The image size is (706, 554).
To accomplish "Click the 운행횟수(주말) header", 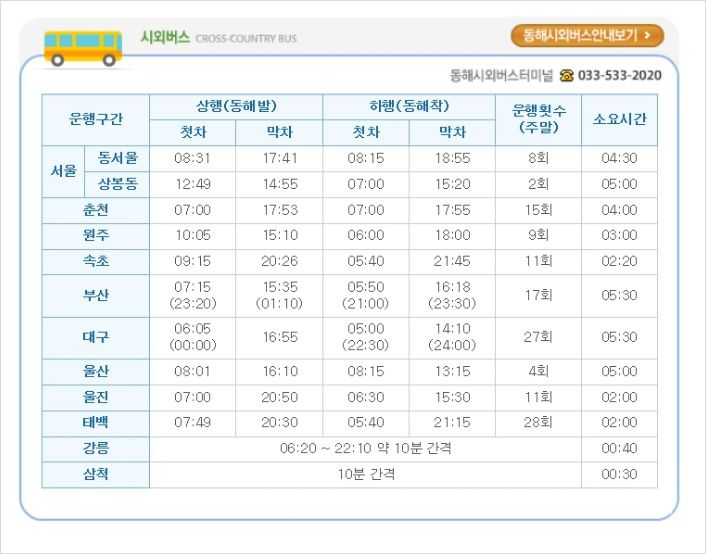I will tap(539, 119).
